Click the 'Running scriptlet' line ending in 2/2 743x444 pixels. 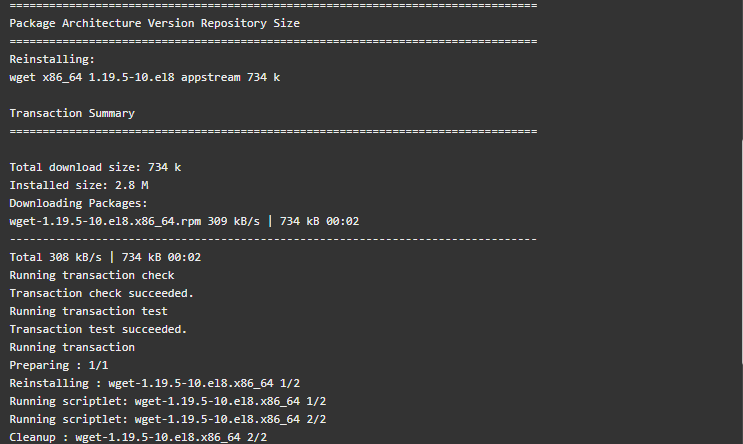pyautogui.click(x=168, y=419)
